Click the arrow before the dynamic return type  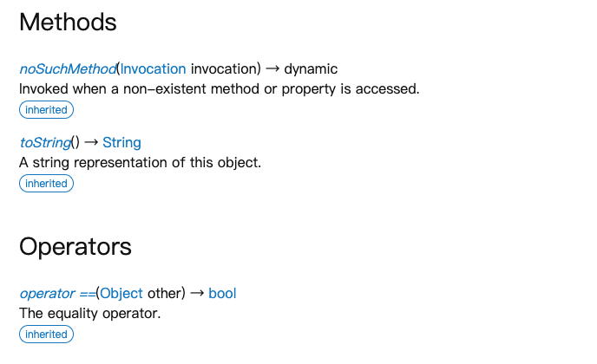[272, 68]
